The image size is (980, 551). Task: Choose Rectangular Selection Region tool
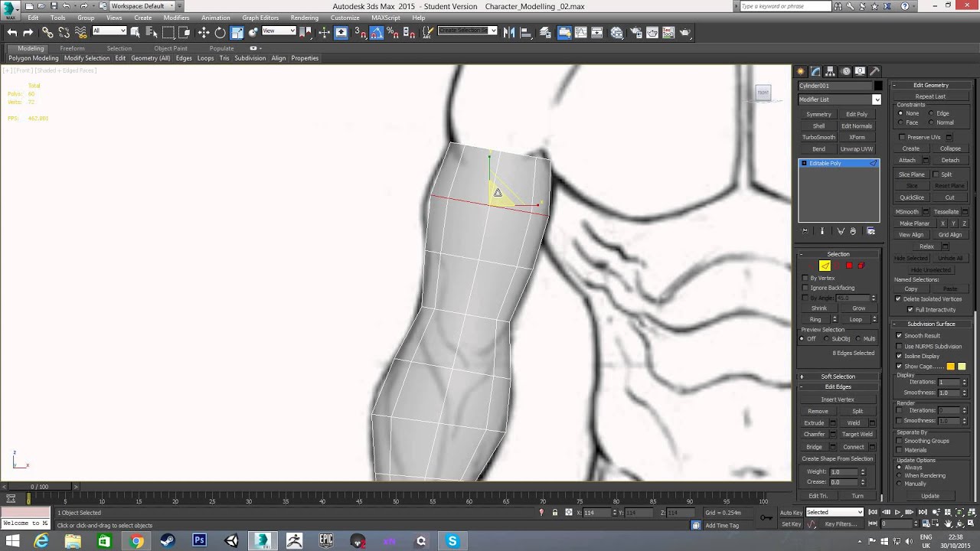[x=168, y=32]
